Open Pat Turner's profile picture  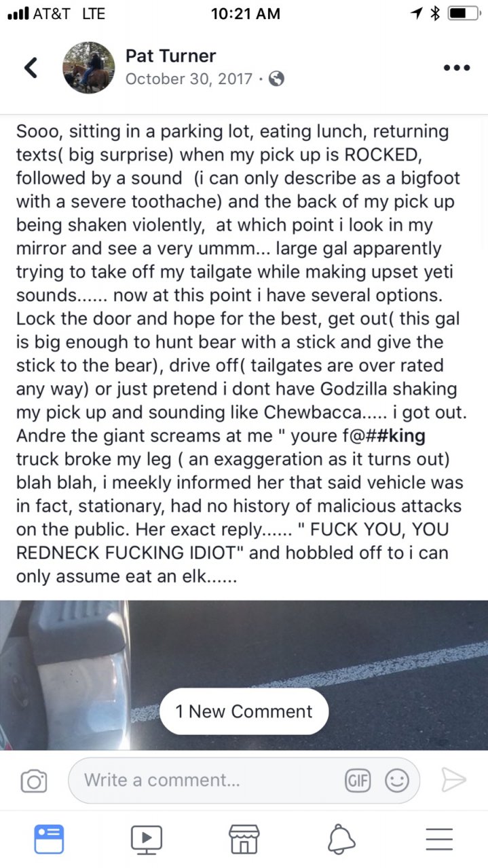(x=89, y=67)
